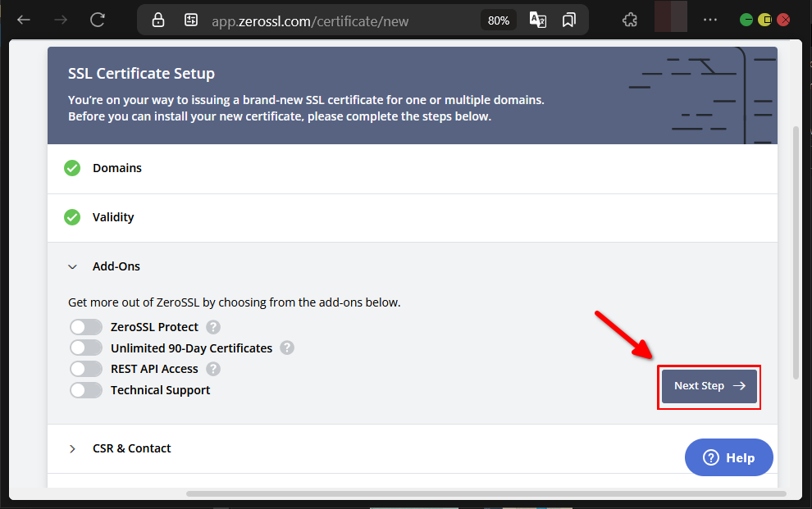Viewport: 812px width, 509px height.
Task: Click the REST API Access label
Action: (154, 369)
